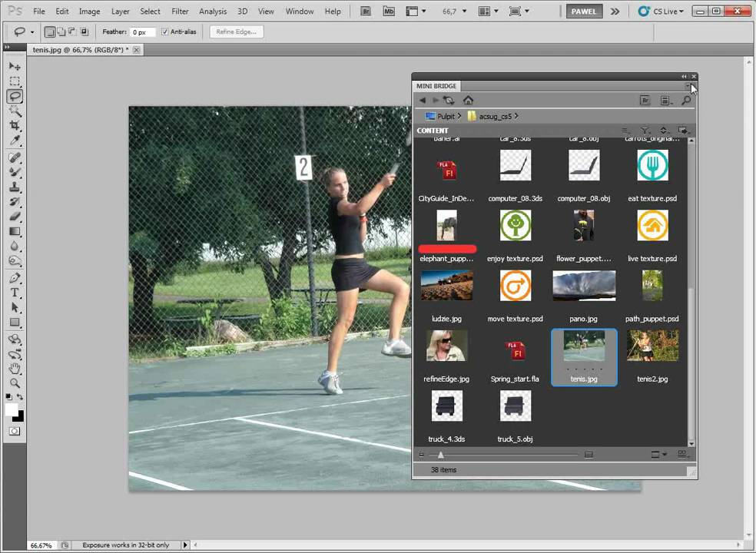This screenshot has height=553, width=756.
Task: Reset default foreground and background colors
Action: [x=8, y=397]
